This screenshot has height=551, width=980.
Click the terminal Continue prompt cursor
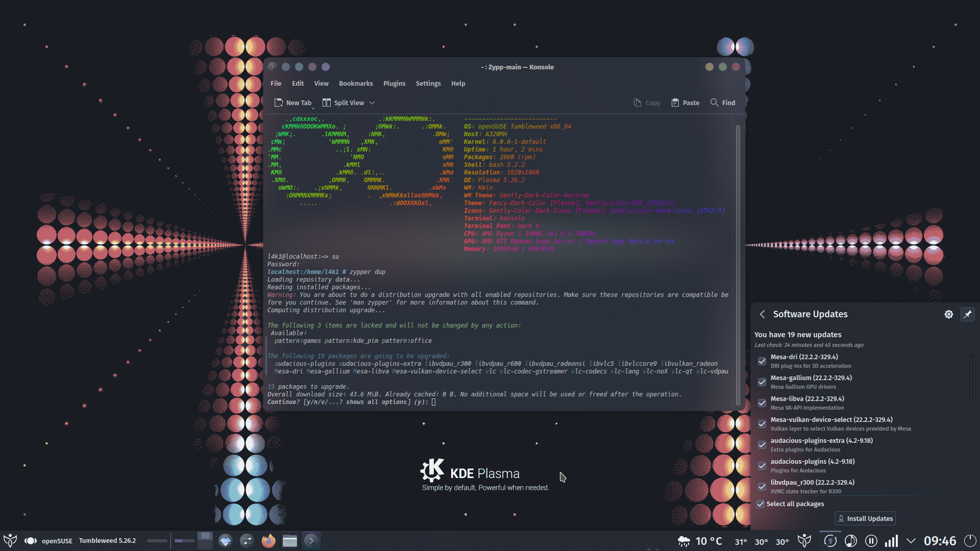tap(433, 402)
